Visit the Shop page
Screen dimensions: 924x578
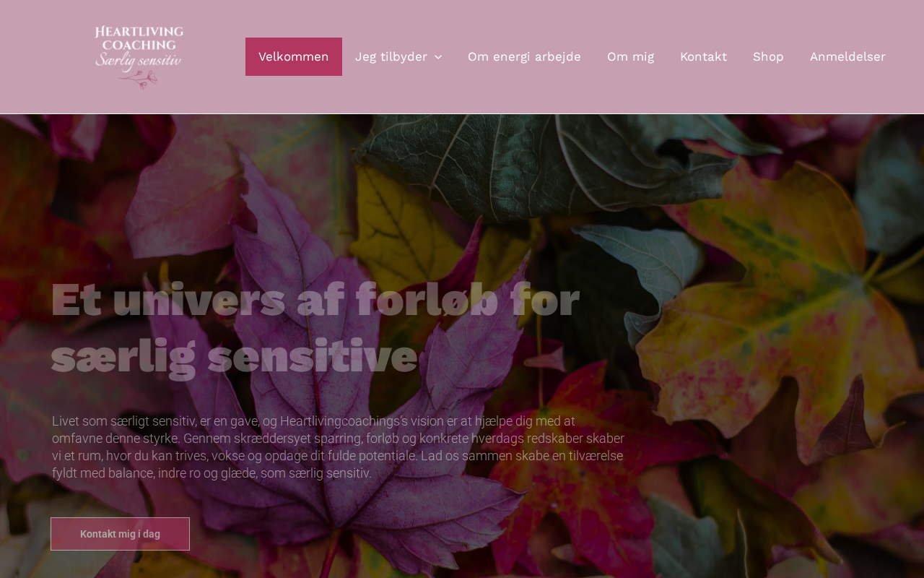[768, 56]
